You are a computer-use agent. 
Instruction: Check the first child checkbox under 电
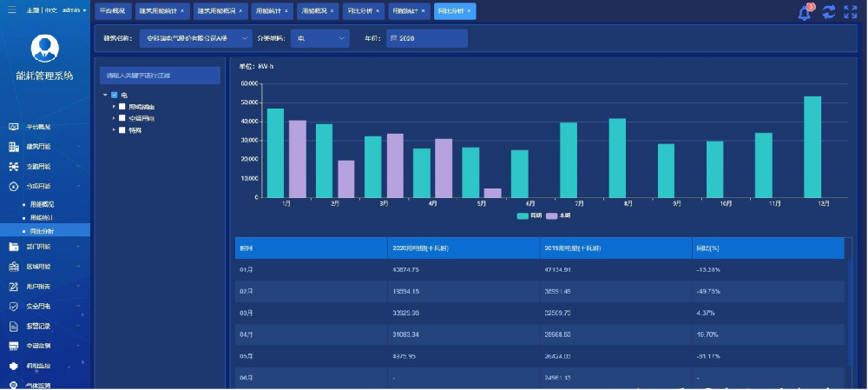[x=122, y=106]
